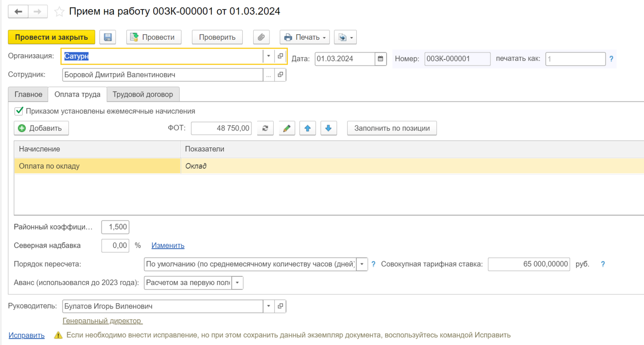
Task: Attach files with the paperclip icon
Action: [x=261, y=37]
